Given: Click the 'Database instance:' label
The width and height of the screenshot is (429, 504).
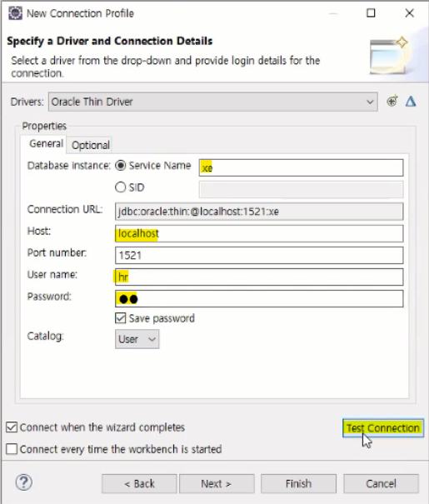Looking at the screenshot, I should coord(69,166).
